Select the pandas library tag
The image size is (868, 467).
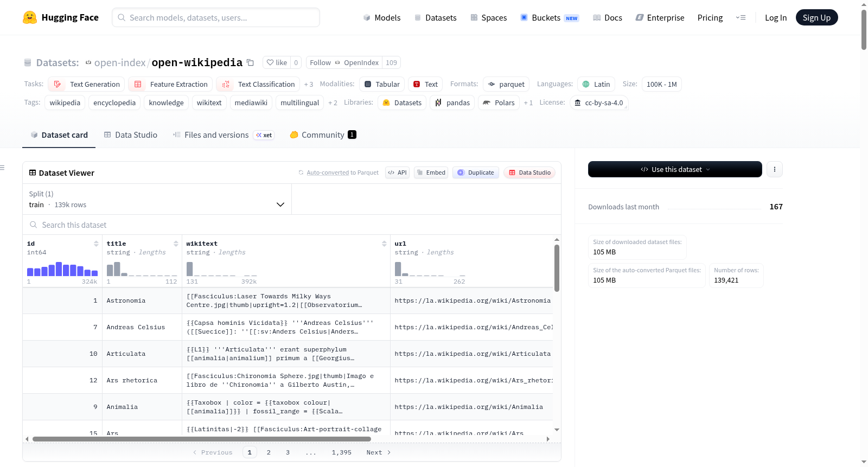(452, 103)
